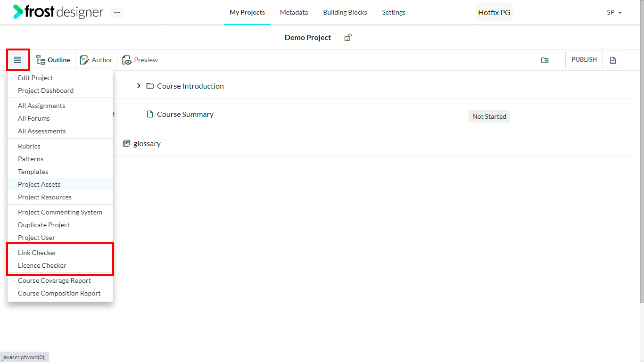Screen dimensions: 644x362
Task: Choose All Assessments menu entry
Action: (x=60, y=131)
